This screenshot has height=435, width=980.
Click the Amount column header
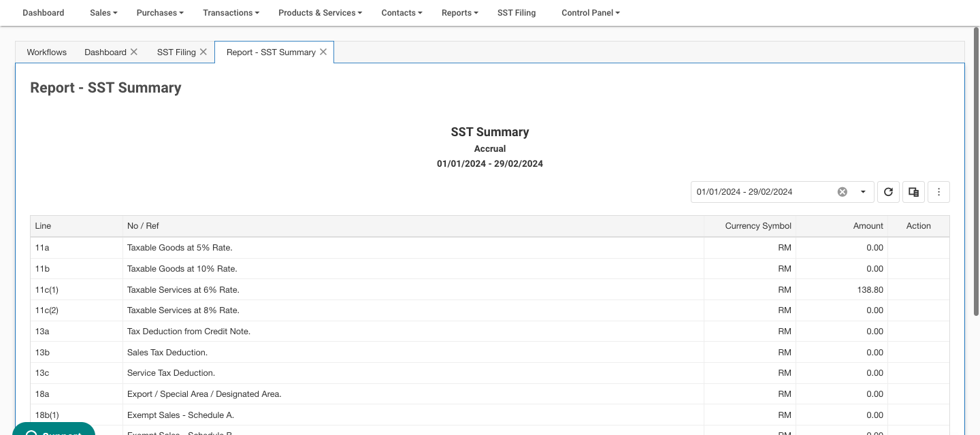tap(868, 226)
